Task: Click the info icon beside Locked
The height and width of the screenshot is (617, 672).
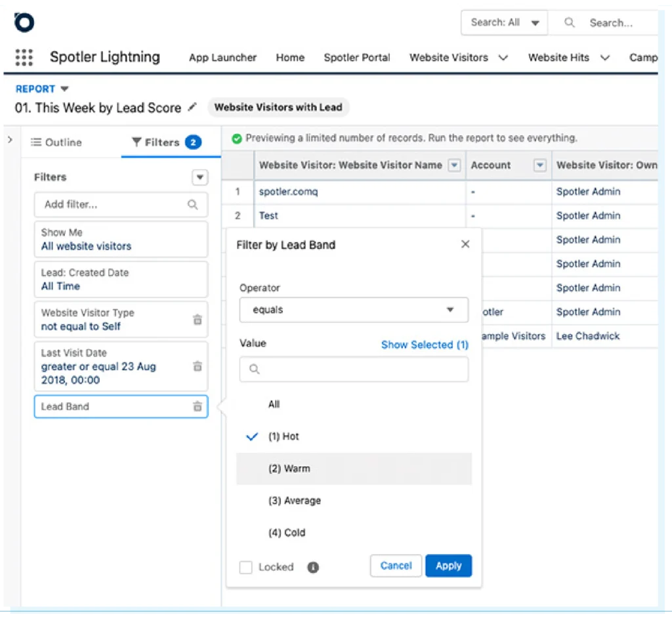Action: (x=313, y=567)
